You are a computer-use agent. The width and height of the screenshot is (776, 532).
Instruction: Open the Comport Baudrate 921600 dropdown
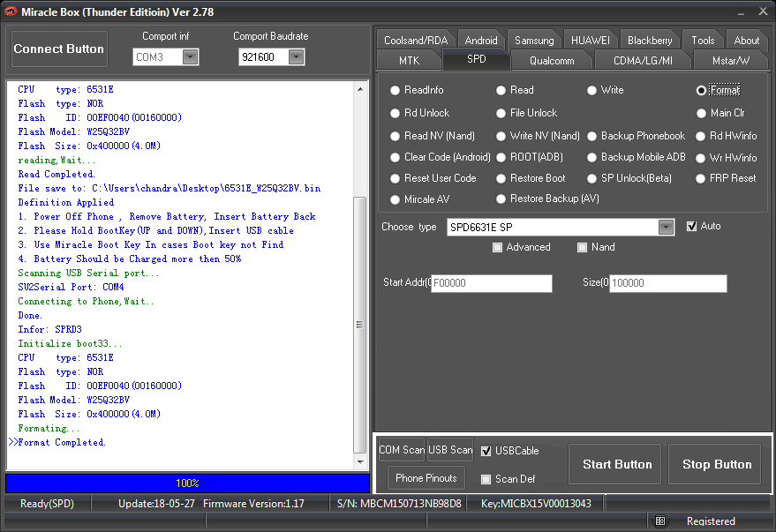(296, 56)
